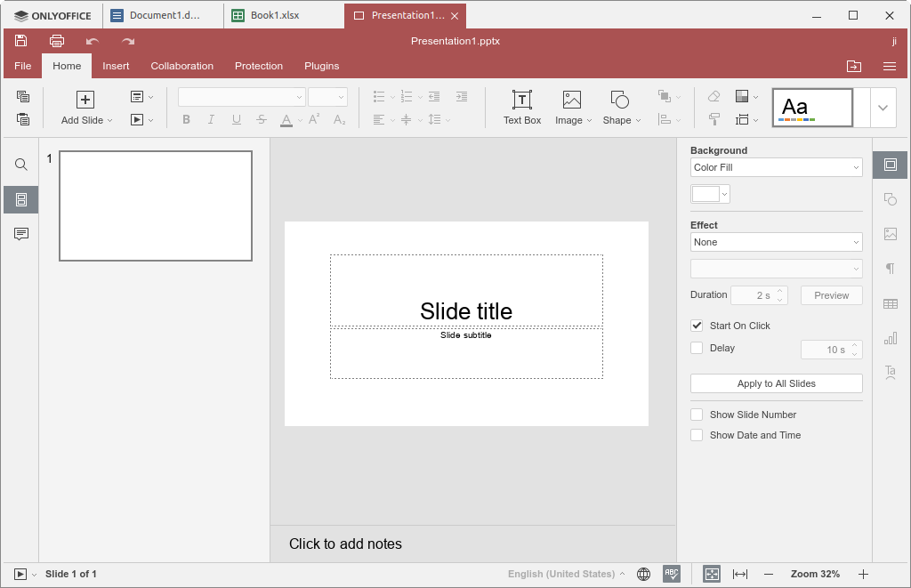Image resolution: width=911 pixels, height=588 pixels.
Task: Click the Fit to Slide icon
Action: [712, 574]
